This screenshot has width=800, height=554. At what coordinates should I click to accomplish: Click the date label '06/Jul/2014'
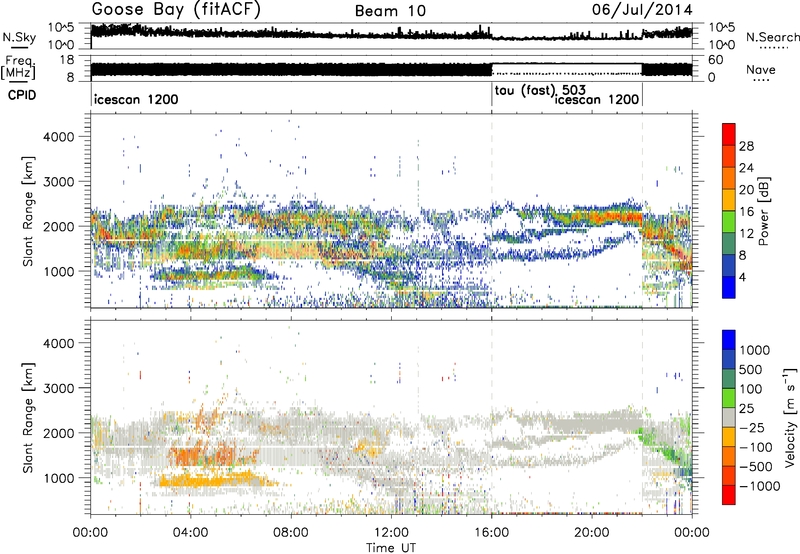click(x=642, y=10)
